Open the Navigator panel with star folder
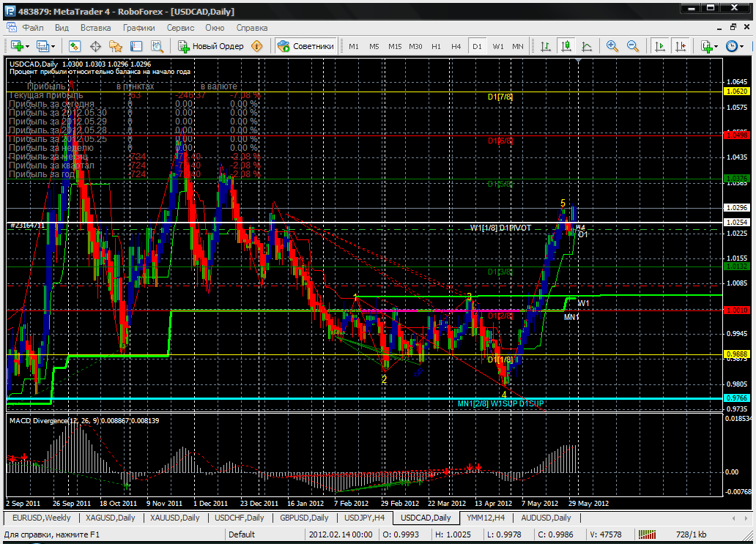 (x=115, y=46)
